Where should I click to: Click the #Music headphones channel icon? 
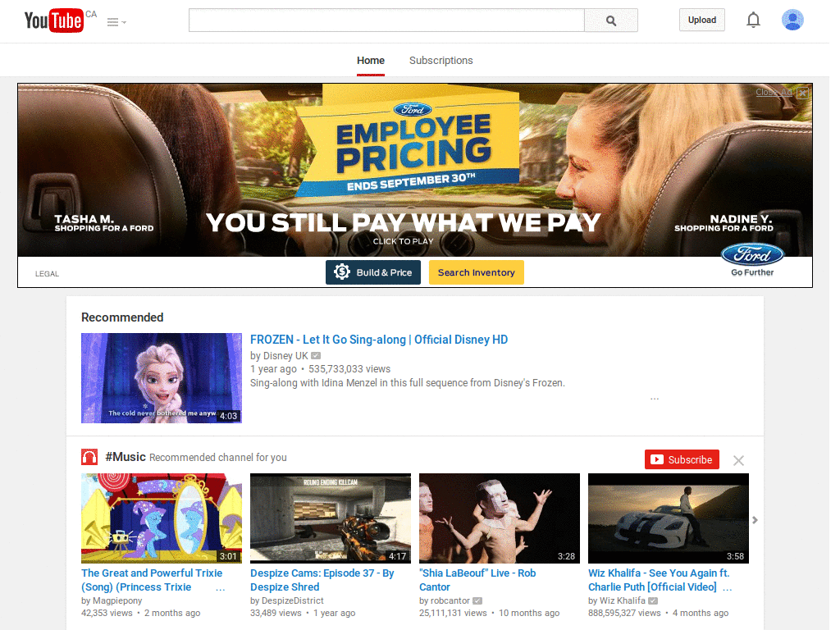click(x=89, y=457)
